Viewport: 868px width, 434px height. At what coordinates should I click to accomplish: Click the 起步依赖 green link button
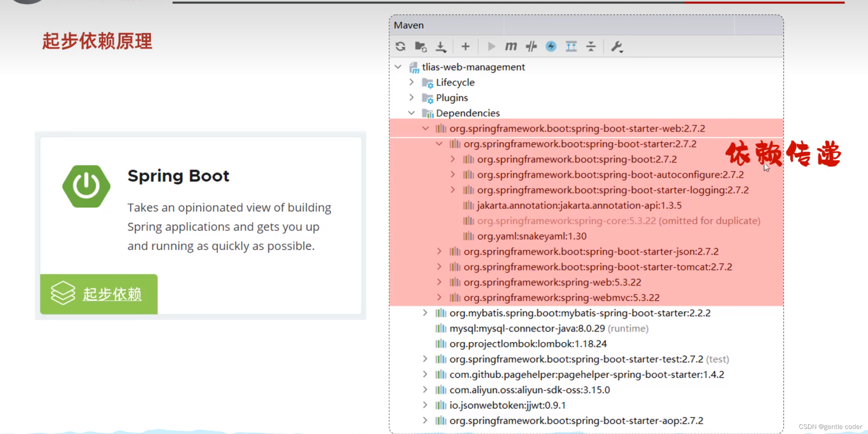[99, 294]
